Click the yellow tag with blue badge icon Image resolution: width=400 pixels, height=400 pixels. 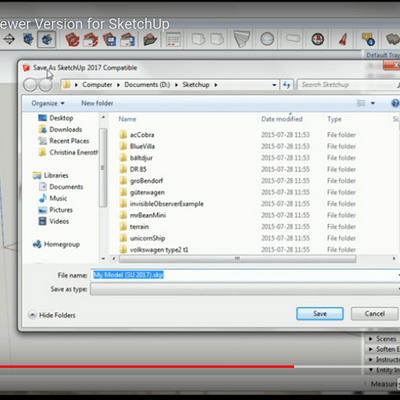[x=368, y=39]
